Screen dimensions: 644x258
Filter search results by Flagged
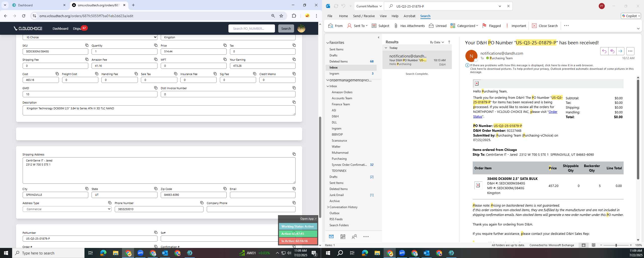click(x=492, y=26)
